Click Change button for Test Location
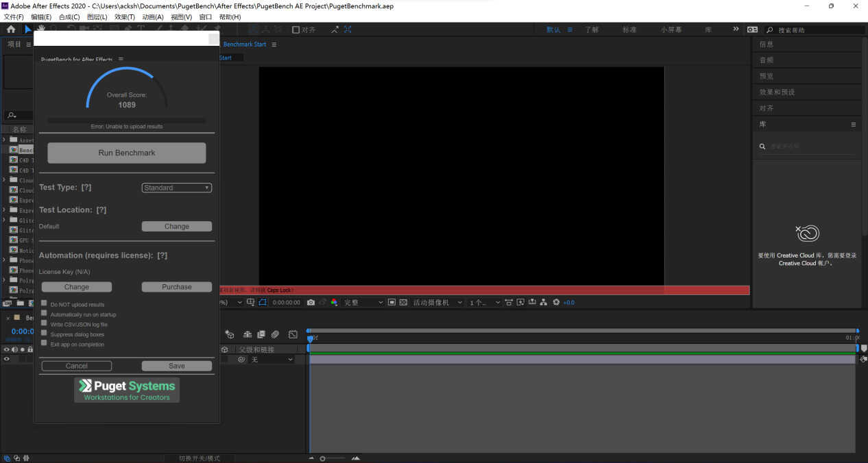 tap(177, 226)
